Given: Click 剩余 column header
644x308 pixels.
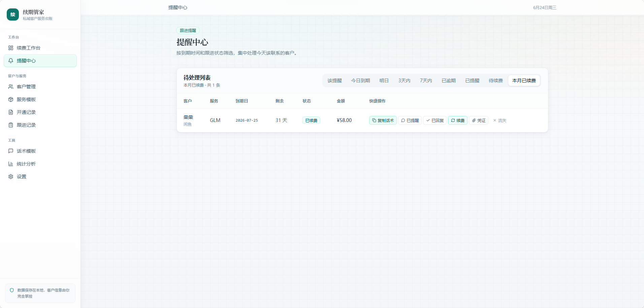Looking at the screenshot, I should pyautogui.click(x=280, y=101).
